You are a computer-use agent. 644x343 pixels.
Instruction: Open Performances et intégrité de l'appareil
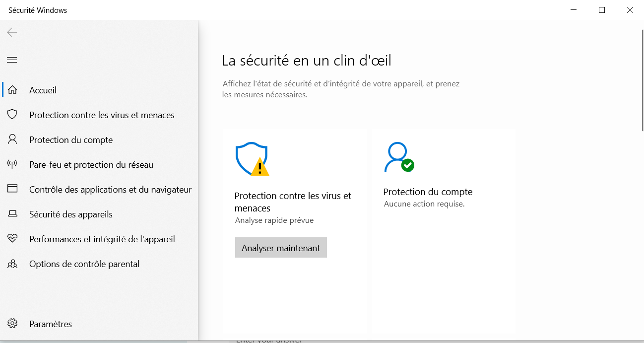102,239
